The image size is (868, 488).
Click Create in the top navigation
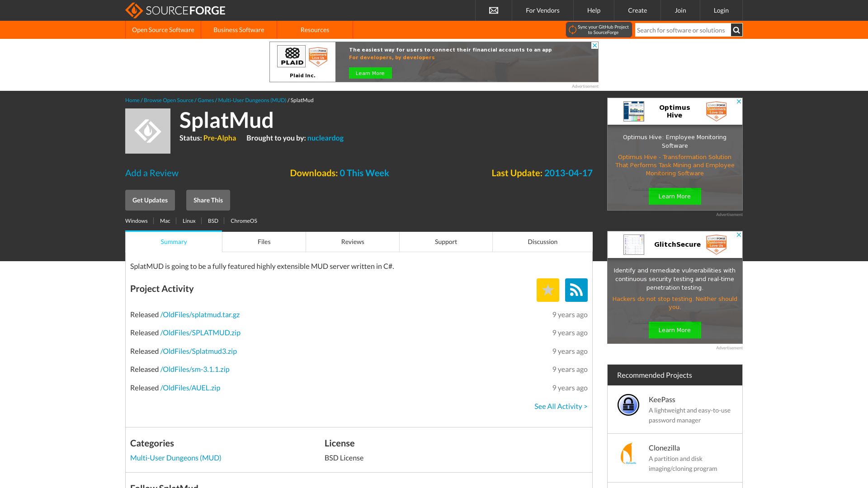click(x=637, y=10)
